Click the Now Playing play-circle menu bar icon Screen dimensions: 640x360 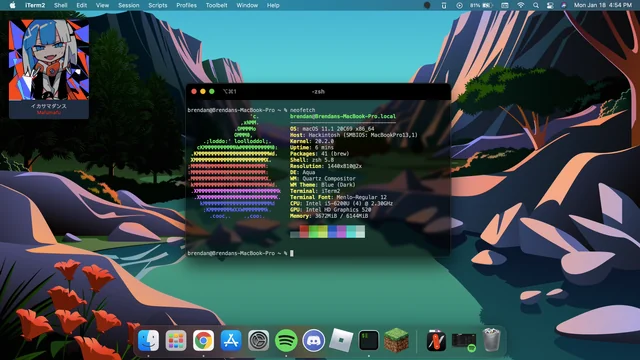click(460, 5)
